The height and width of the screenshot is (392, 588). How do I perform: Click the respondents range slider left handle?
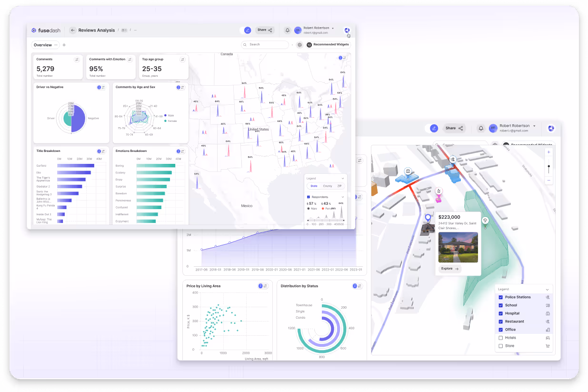(309, 220)
